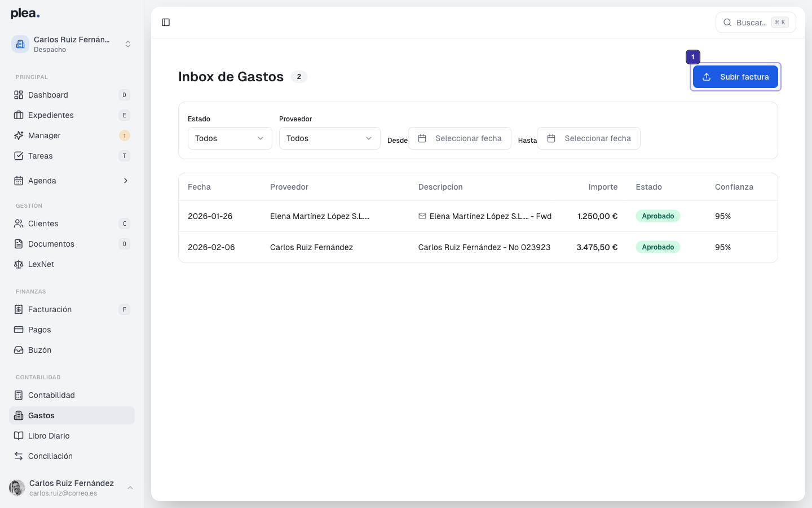Open the Proveedor dropdown
This screenshot has height=508, width=812.
click(x=330, y=138)
